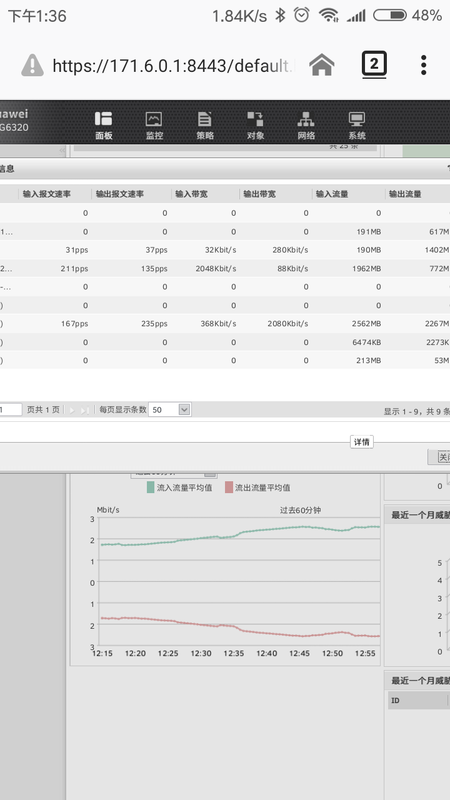
Task: Open the 监控 monitoring tab
Action: click(x=154, y=126)
